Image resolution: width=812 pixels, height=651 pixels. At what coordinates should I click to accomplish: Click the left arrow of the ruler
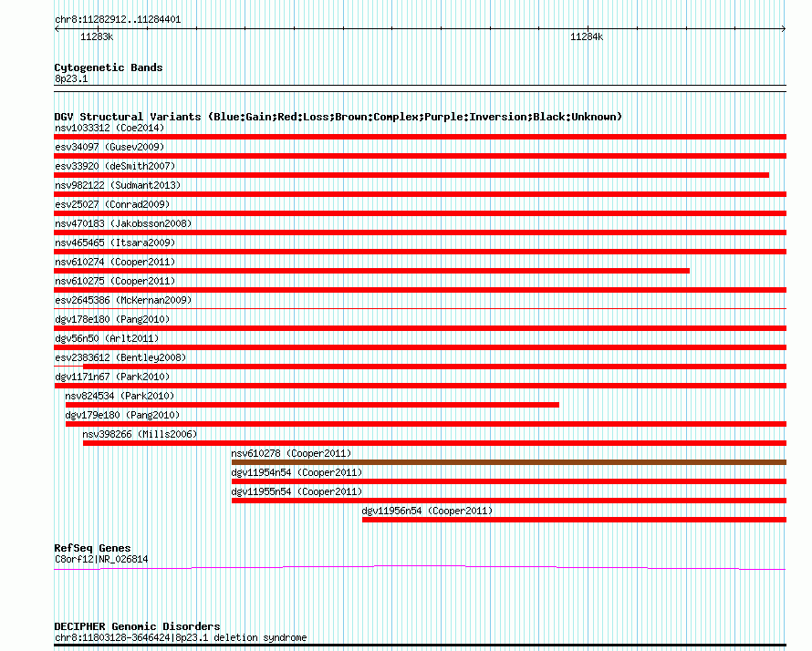[57, 29]
